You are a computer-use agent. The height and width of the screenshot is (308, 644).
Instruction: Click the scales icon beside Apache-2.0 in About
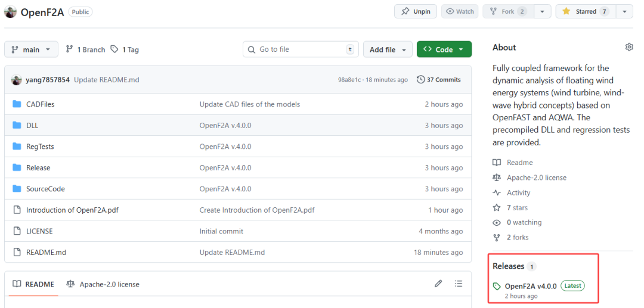point(497,178)
